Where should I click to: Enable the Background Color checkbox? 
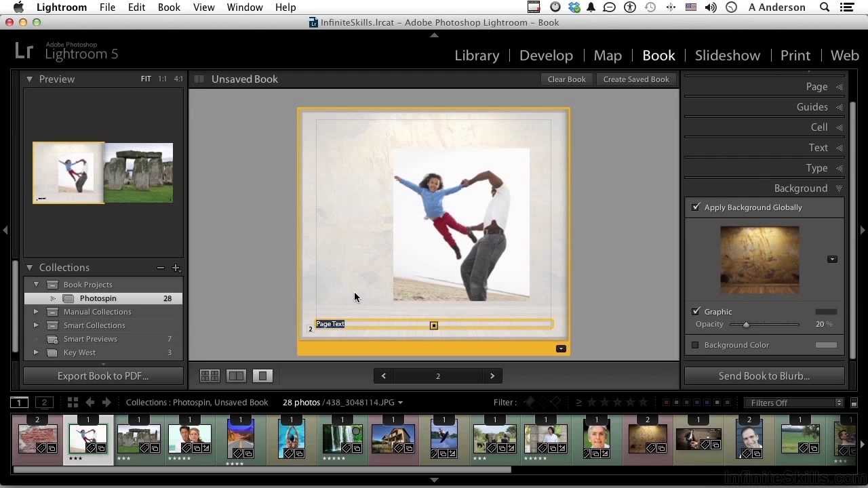tap(695, 345)
